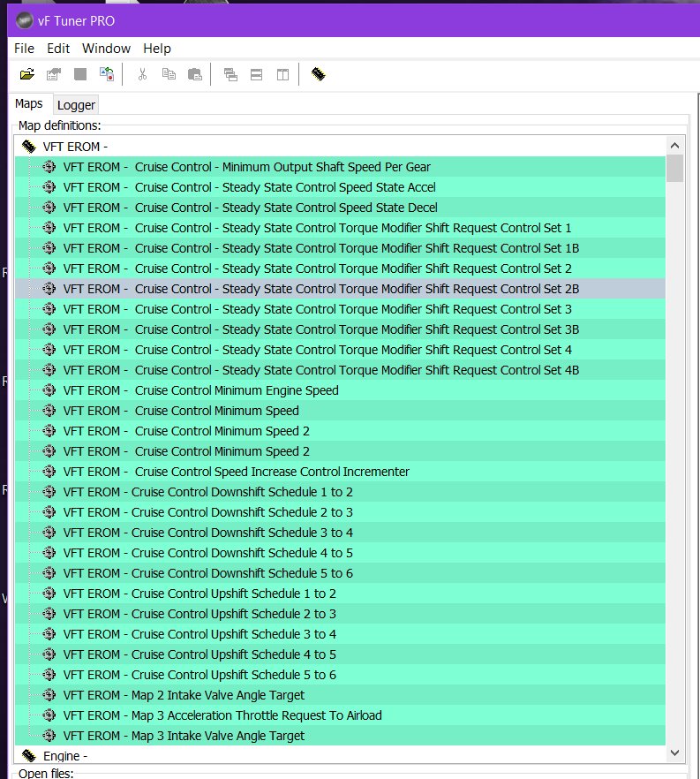Click gear icon of Shift Request Control Set 4B

49,370
